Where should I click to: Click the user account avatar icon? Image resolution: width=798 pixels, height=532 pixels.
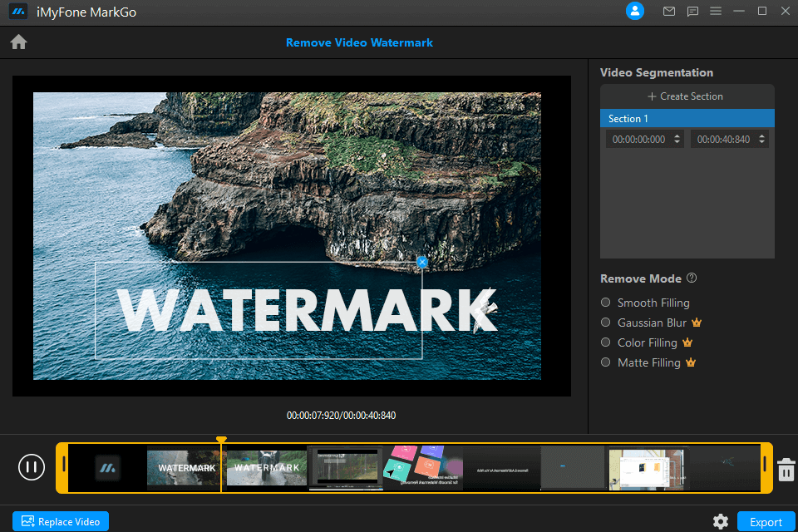pos(635,11)
